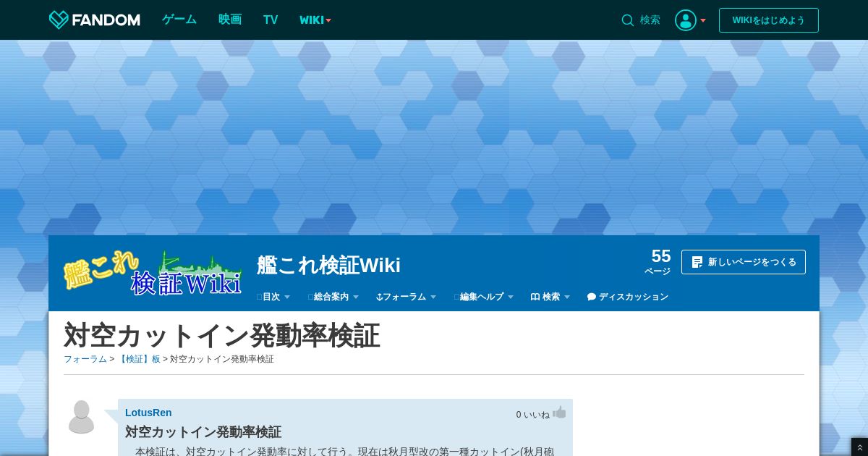Image resolution: width=868 pixels, height=456 pixels.
Task: Open the ディスカッション link
Action: [628, 297]
